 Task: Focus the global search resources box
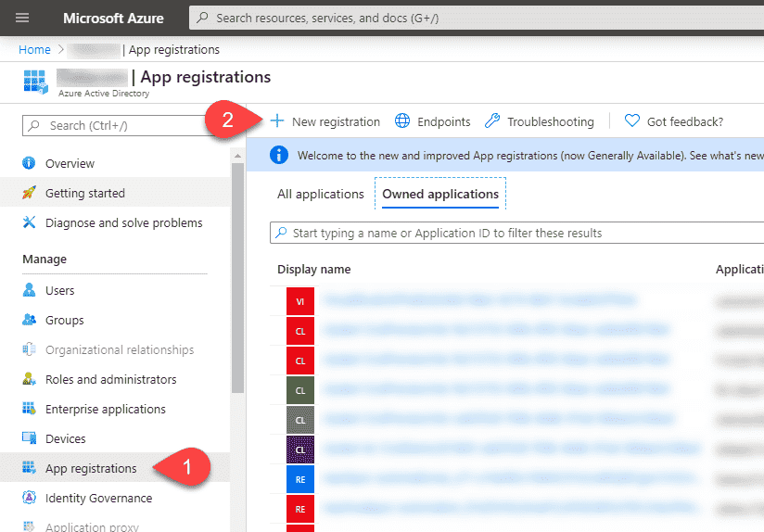(x=477, y=18)
